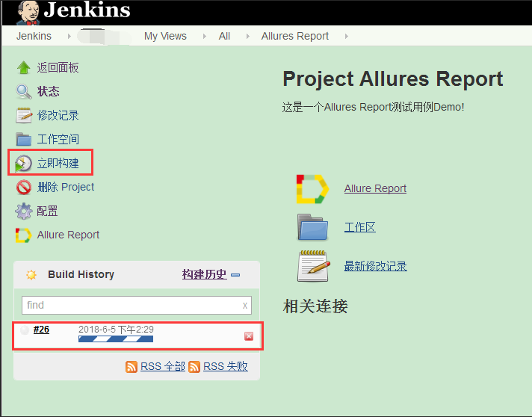Open 工作空间 sidebar link
The height and width of the screenshot is (417, 532).
(x=58, y=139)
